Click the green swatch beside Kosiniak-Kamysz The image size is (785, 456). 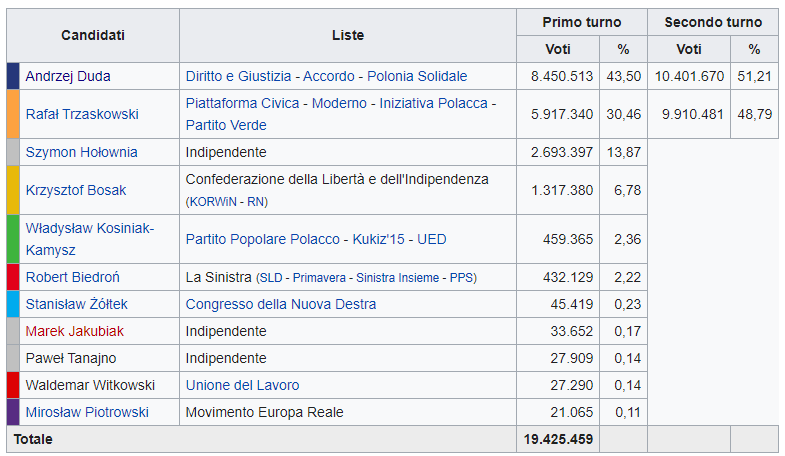(x=13, y=239)
